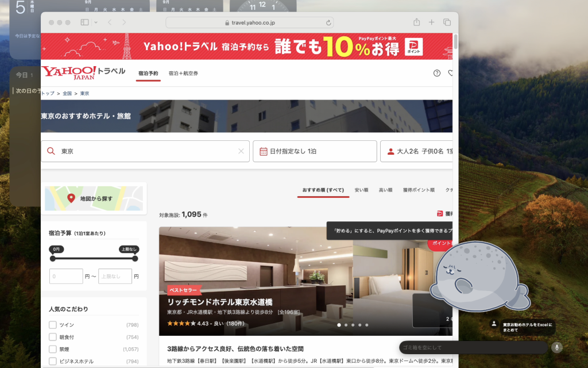
Task: Click the 上限なし maximum price input box
Action: (115, 277)
